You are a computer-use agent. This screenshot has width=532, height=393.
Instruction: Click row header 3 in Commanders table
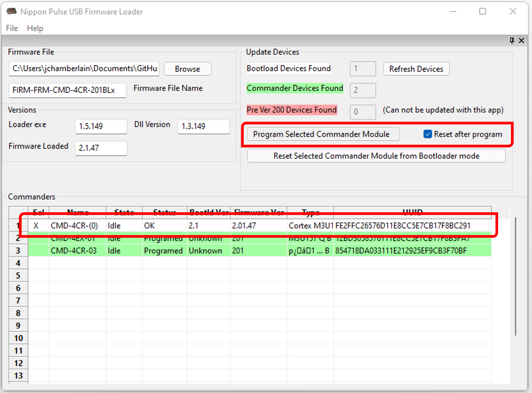coord(18,251)
